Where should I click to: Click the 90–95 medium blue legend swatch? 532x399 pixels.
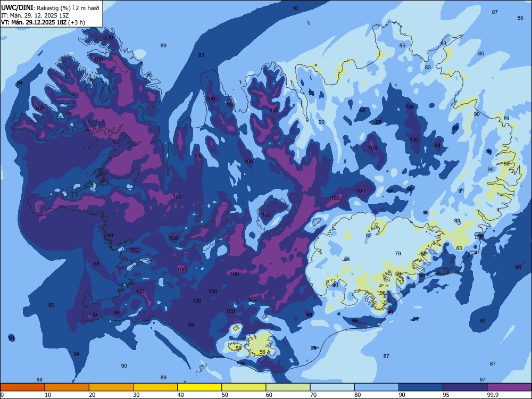[x=421, y=387]
